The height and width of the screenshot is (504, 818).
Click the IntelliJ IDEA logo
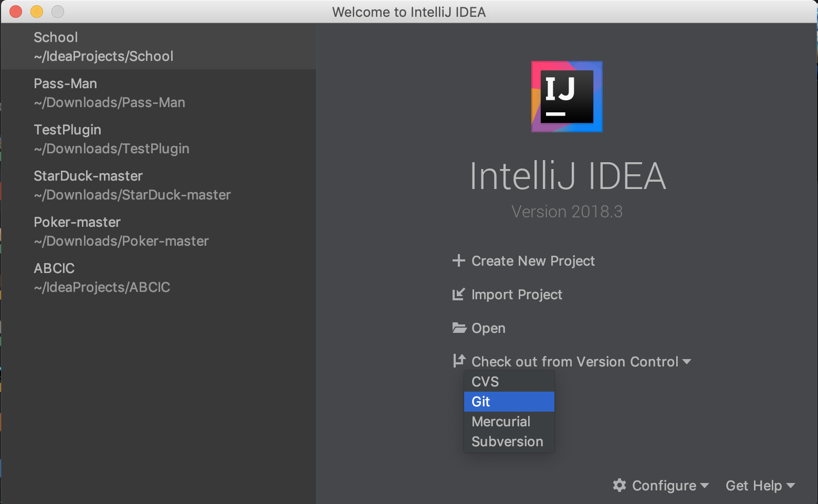click(567, 97)
